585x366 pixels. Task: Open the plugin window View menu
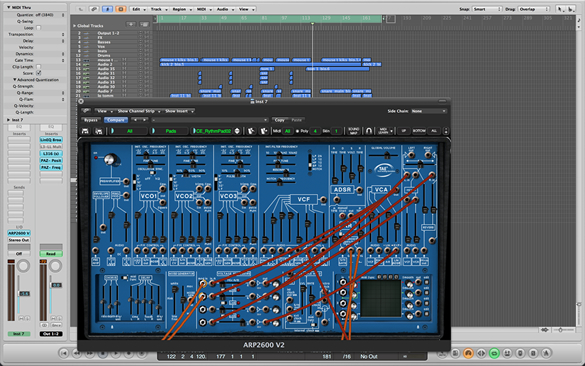104,111
